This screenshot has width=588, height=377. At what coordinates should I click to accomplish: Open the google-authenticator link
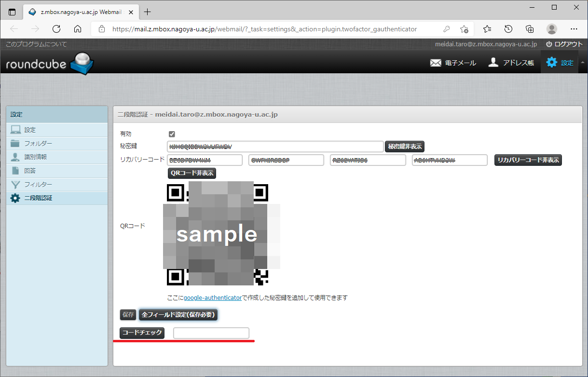click(212, 298)
